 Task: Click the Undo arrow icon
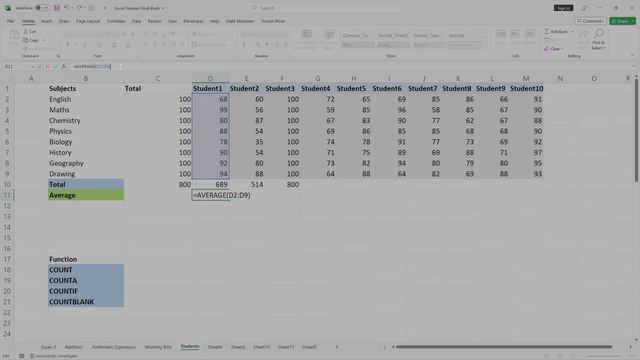tap(67, 8)
